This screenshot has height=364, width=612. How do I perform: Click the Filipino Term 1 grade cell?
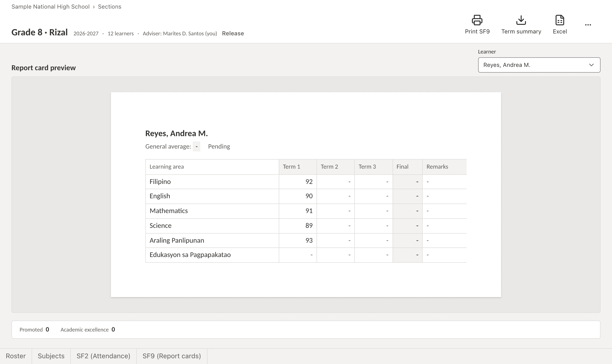[298, 182]
